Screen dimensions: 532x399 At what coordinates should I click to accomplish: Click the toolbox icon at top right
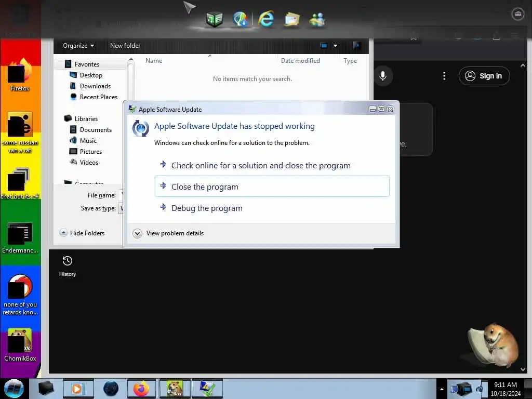point(518,14)
